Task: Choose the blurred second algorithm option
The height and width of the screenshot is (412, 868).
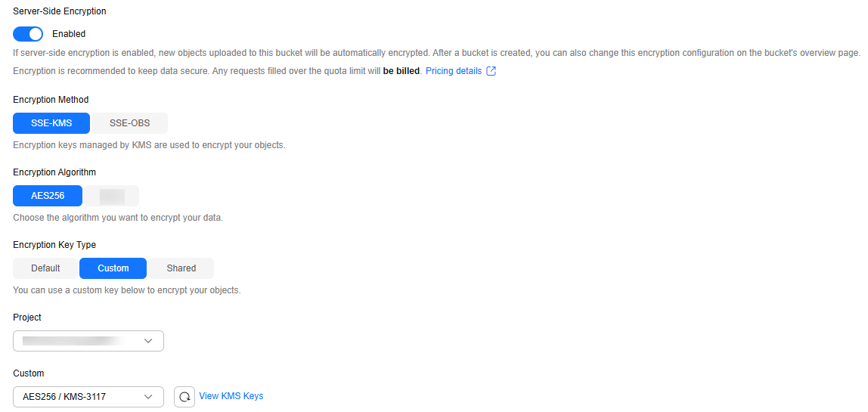Action: pos(112,196)
